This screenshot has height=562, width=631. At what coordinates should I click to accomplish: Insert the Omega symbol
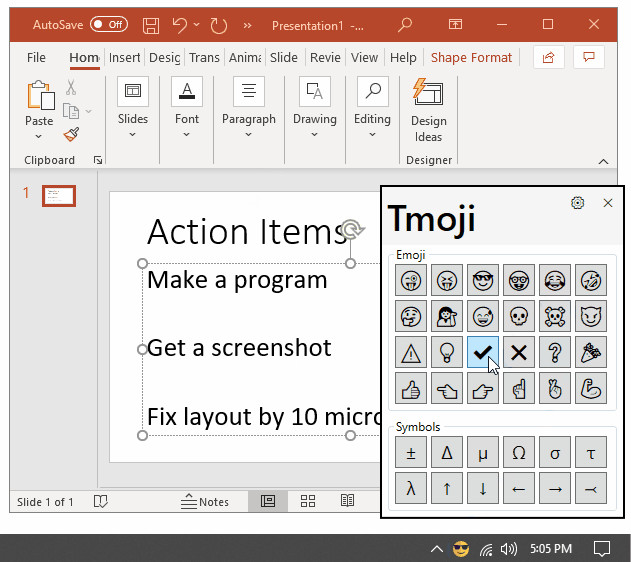click(519, 453)
